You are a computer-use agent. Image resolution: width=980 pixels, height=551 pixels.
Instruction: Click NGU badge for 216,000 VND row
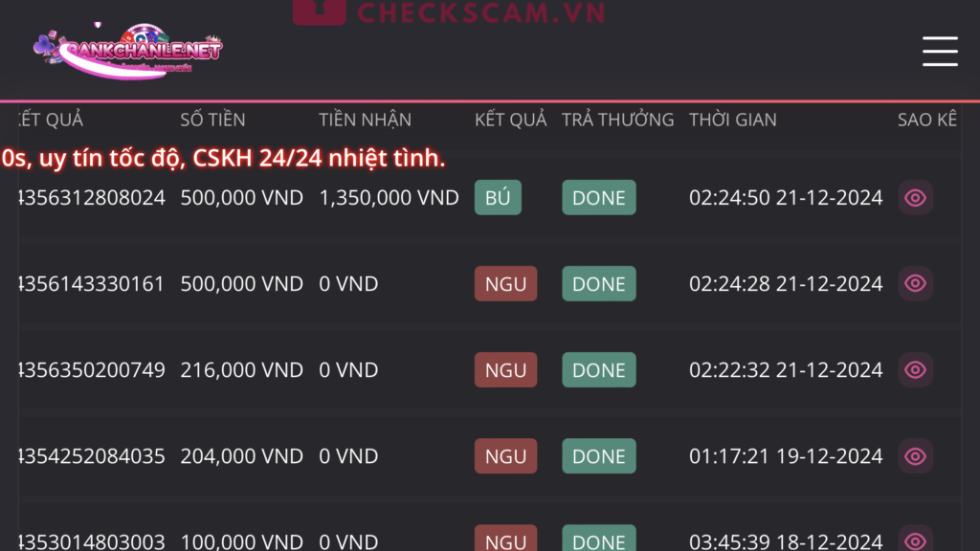tap(505, 370)
